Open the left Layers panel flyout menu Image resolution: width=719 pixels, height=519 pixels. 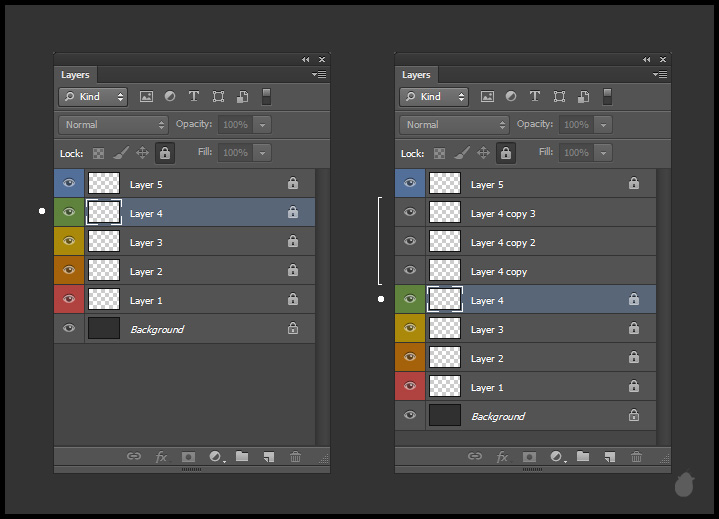(x=319, y=75)
